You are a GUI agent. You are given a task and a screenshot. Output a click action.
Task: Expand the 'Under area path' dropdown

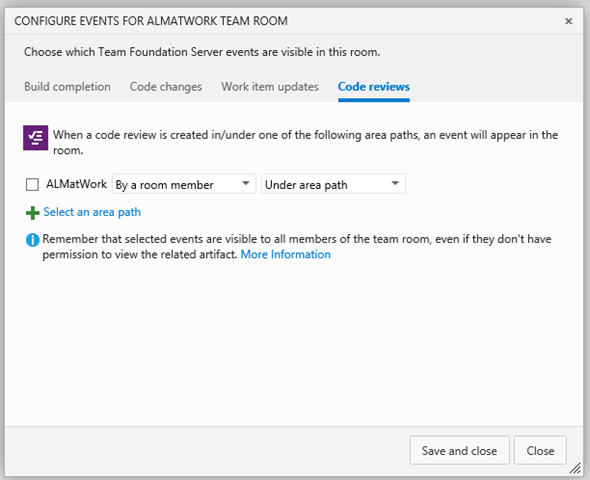333,184
